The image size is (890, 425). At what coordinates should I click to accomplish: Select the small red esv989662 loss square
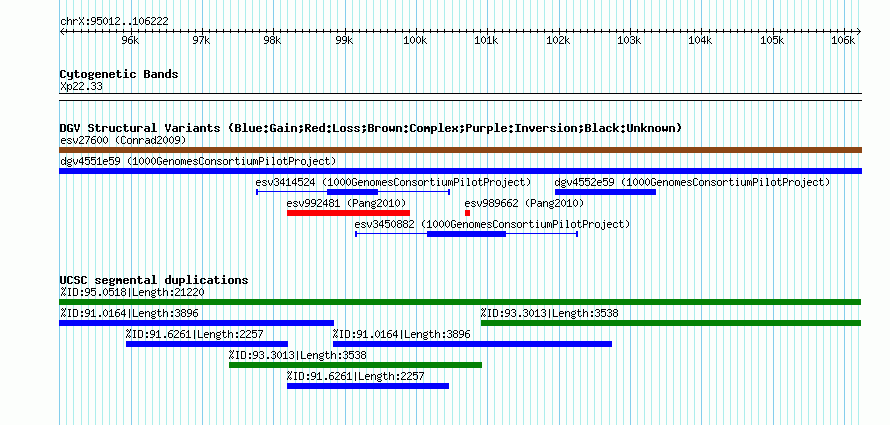pos(467,213)
